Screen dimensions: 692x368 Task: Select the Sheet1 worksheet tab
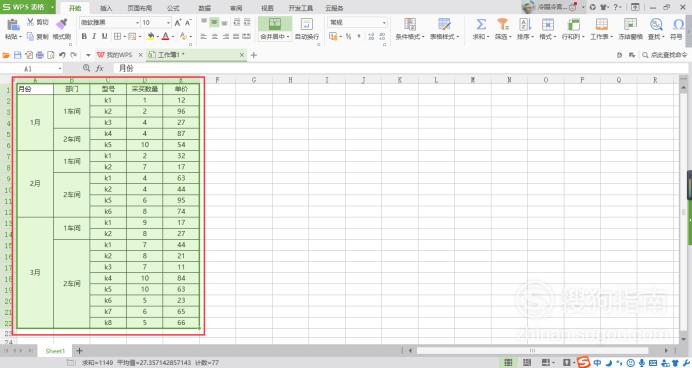coord(55,351)
